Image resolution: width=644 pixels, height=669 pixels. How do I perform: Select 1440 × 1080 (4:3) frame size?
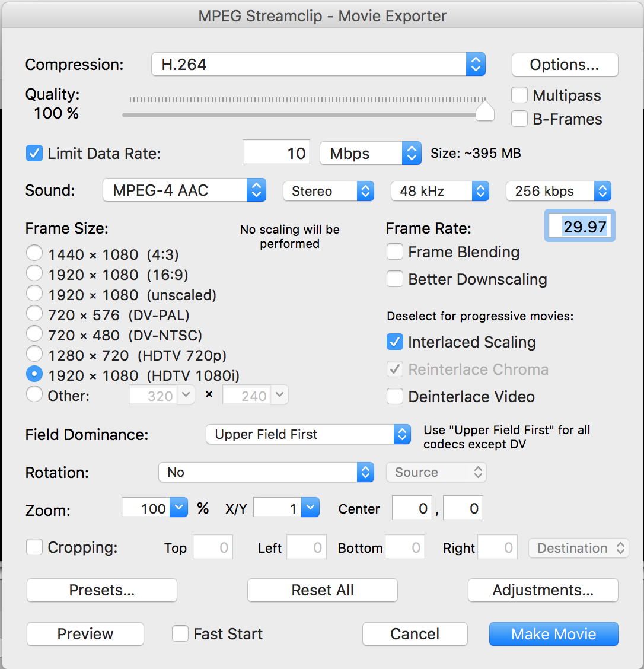point(34,253)
